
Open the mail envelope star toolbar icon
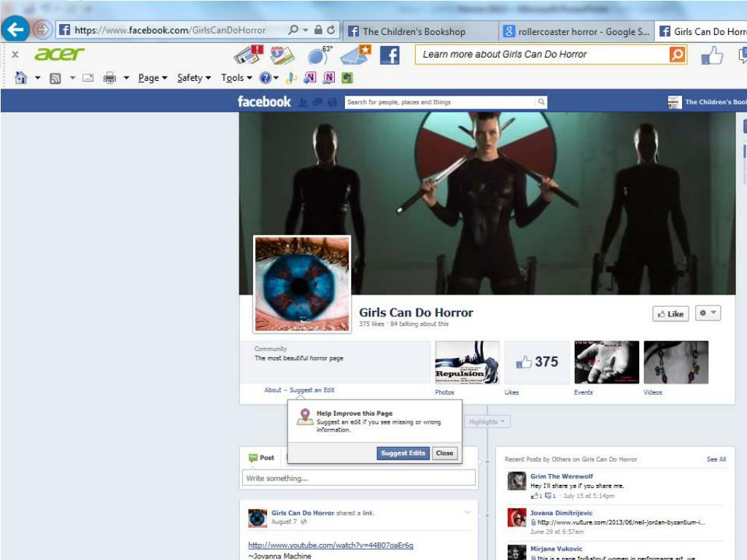pos(355,55)
